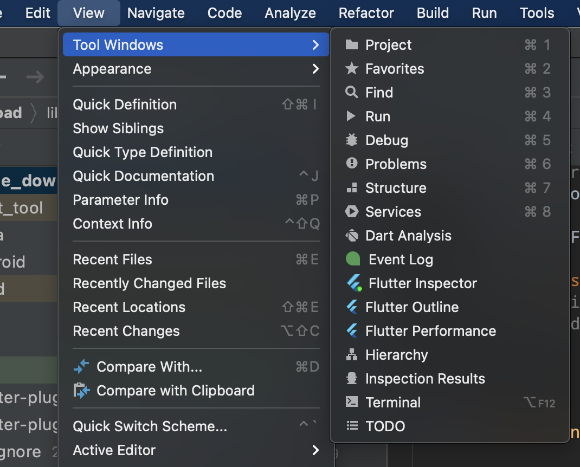The width and height of the screenshot is (580, 467).
Task: Click the Hierarchy tree icon
Action: (x=351, y=354)
